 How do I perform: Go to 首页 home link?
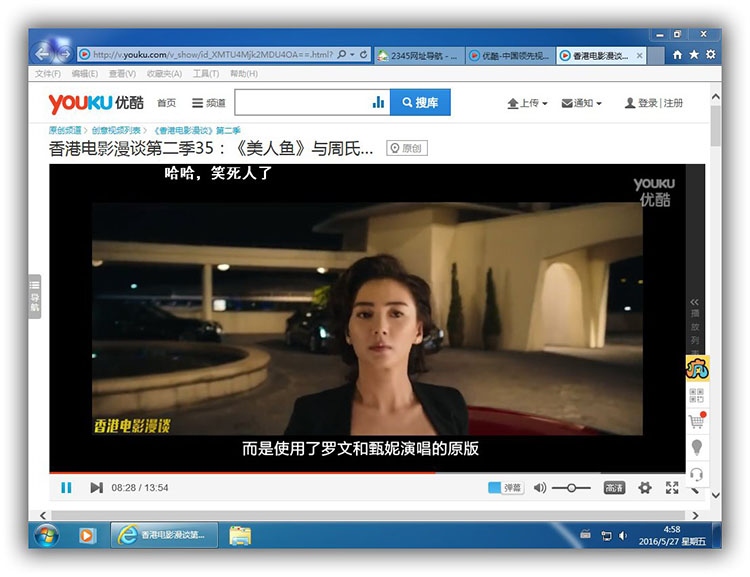166,103
